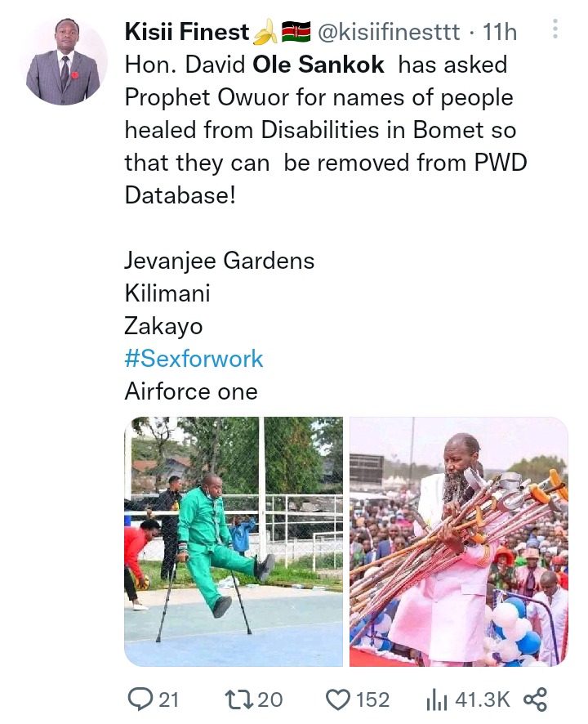Open the three-dot more options menu
The width and height of the screenshot is (588, 724).
tap(555, 29)
